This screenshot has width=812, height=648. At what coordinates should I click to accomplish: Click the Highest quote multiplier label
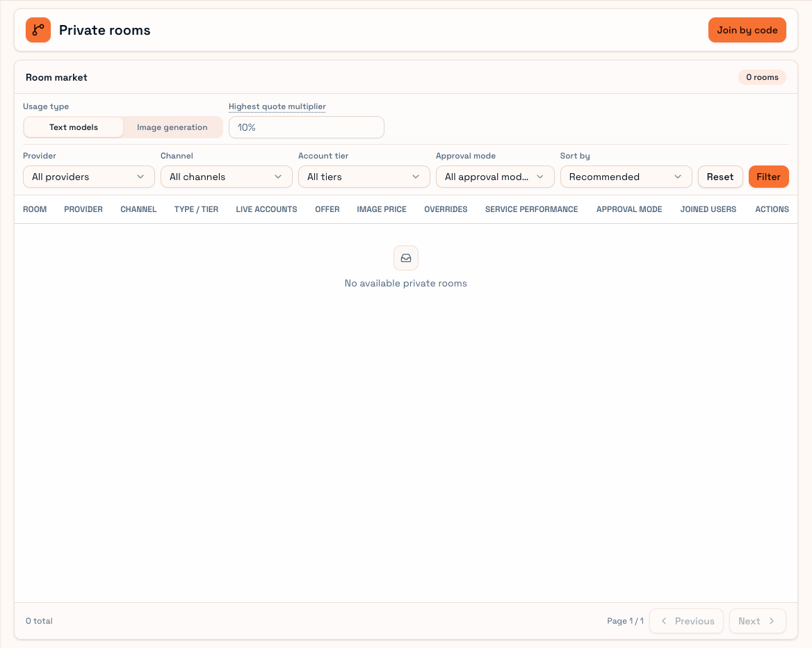click(x=277, y=106)
